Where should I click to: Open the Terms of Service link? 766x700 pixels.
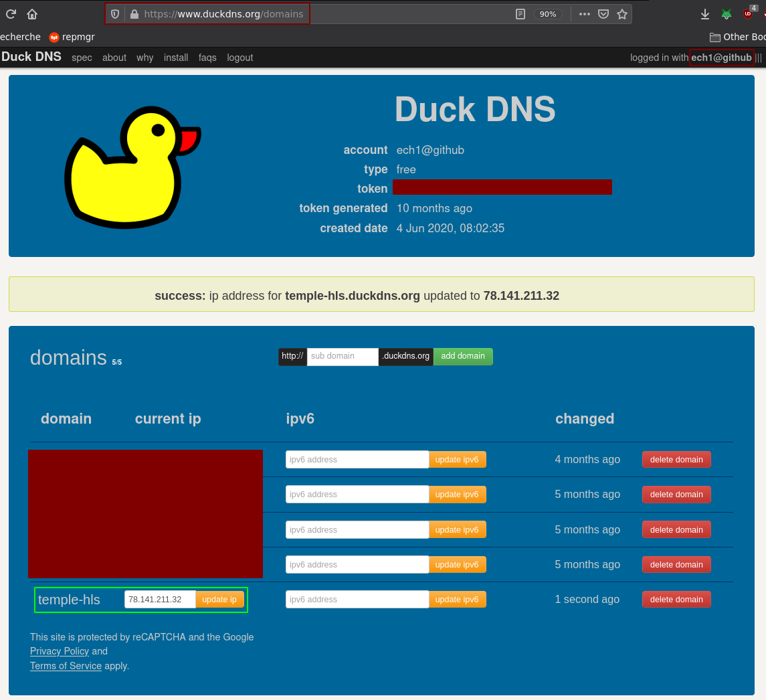(66, 666)
